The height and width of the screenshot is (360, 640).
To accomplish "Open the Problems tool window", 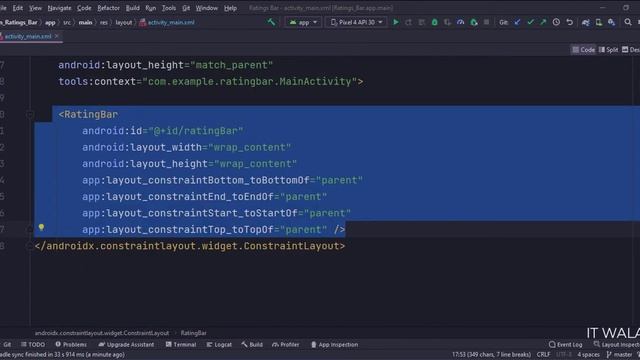I will pos(71,344).
